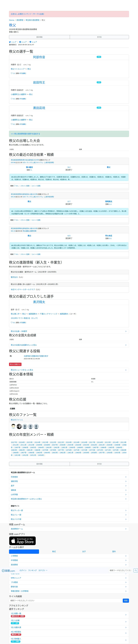Open the 秀明英光 team link
138x644 pixels.
tap(109, 201)
